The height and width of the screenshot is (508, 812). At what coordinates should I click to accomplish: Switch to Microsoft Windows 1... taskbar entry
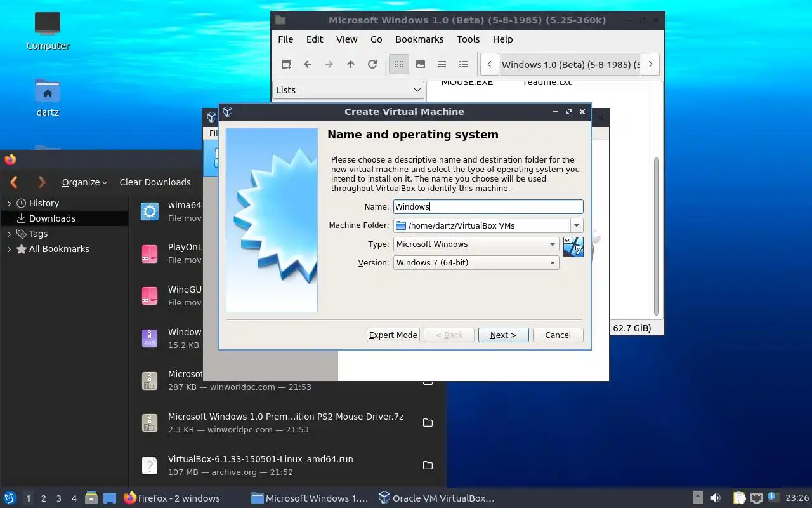click(x=310, y=498)
